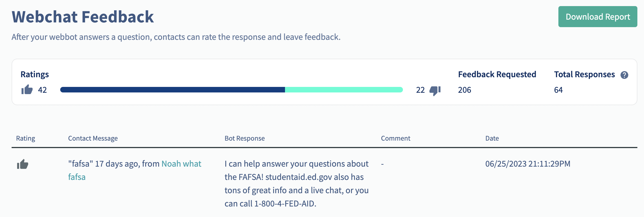Click the Total Responses value 64
644x217 pixels.
click(558, 90)
